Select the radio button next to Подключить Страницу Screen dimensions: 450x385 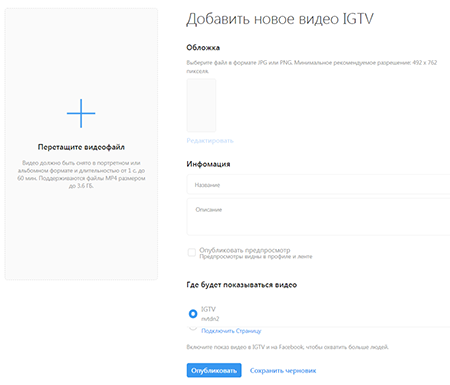pyautogui.click(x=193, y=328)
